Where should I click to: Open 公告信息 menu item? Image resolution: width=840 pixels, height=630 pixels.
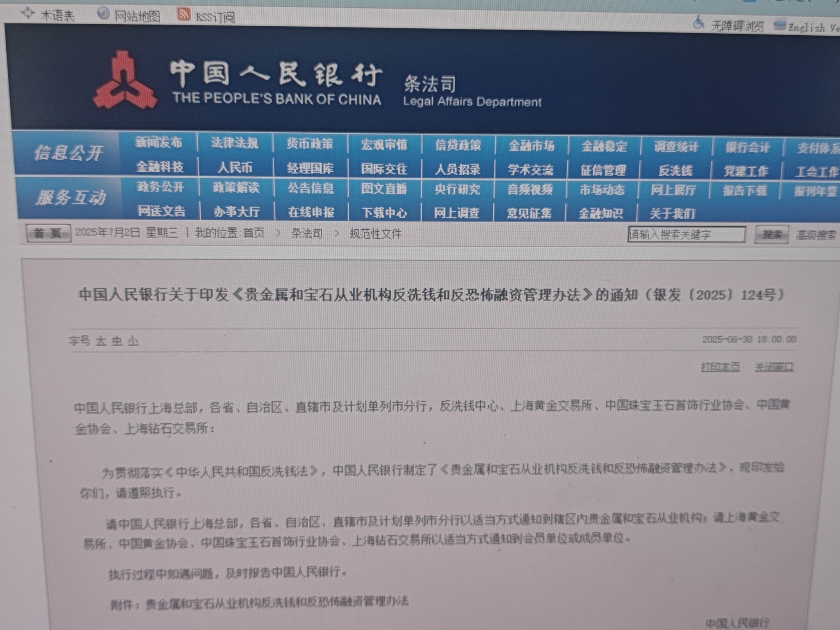click(310, 188)
